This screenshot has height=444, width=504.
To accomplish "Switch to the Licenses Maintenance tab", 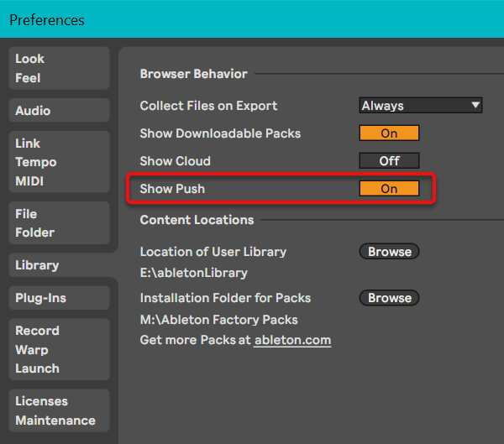I will [59, 410].
